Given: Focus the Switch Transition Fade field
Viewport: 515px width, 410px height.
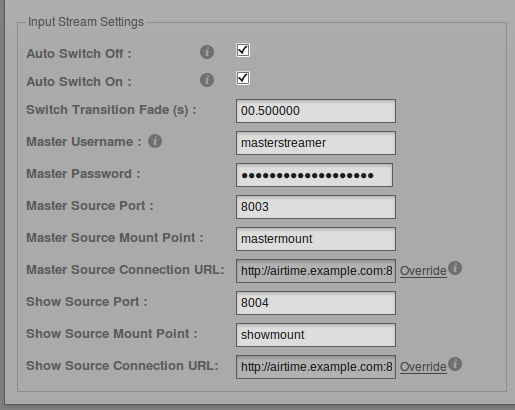Looking at the screenshot, I should (316, 111).
